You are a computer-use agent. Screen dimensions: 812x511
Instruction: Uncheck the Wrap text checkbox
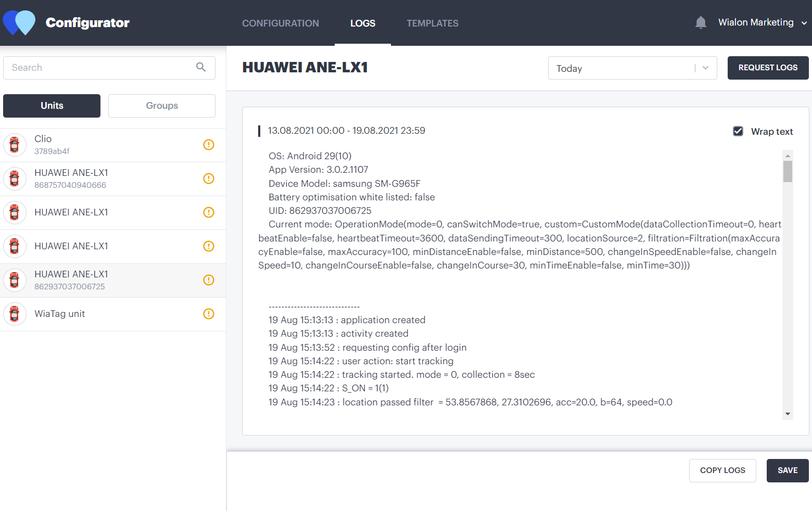pos(738,131)
